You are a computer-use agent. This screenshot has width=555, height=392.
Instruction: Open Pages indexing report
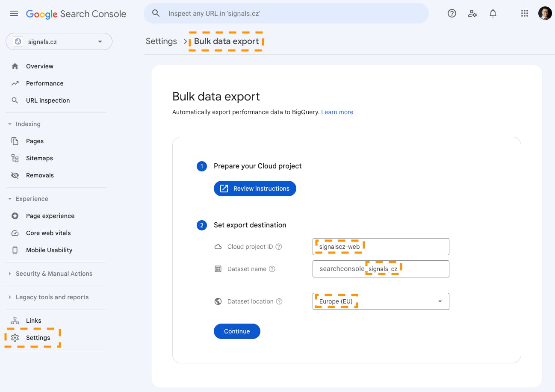pyautogui.click(x=35, y=141)
